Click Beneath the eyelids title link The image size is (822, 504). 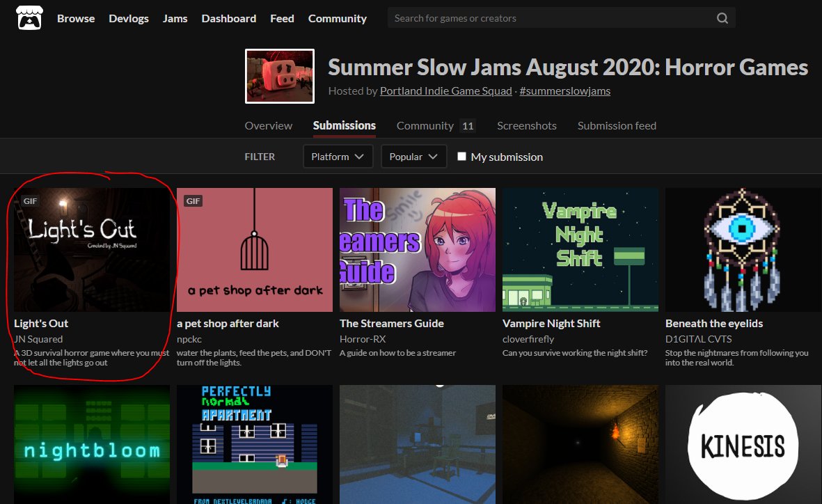click(x=714, y=324)
